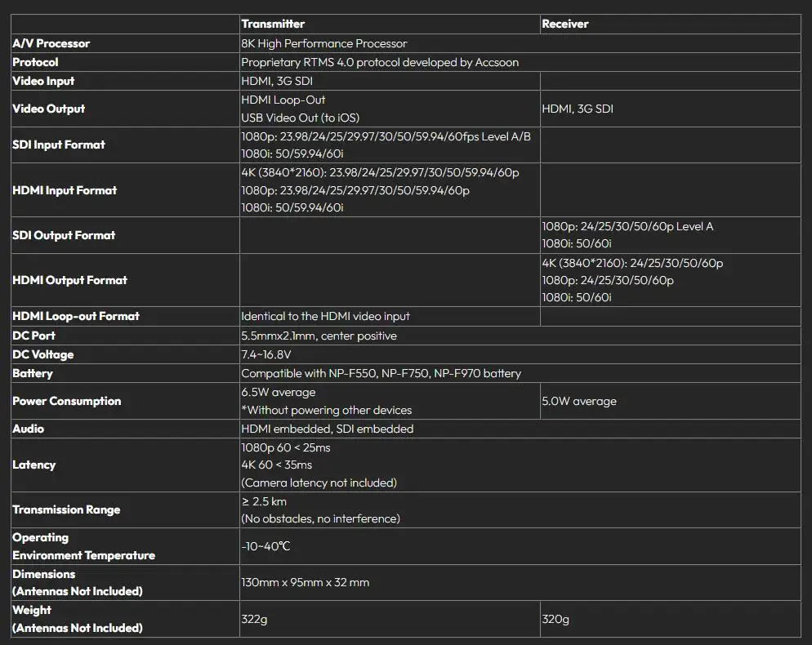The height and width of the screenshot is (645, 812).
Task: Click the Receiver column header
Action: [x=565, y=24]
